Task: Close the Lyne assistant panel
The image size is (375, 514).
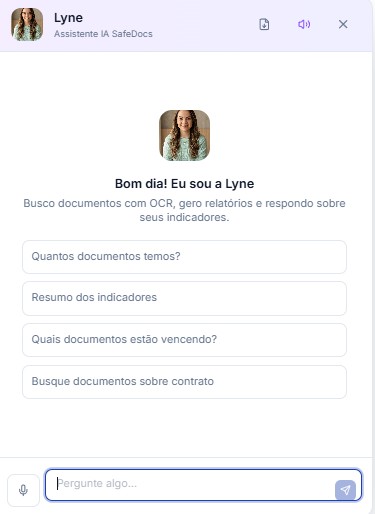Action: [343, 24]
